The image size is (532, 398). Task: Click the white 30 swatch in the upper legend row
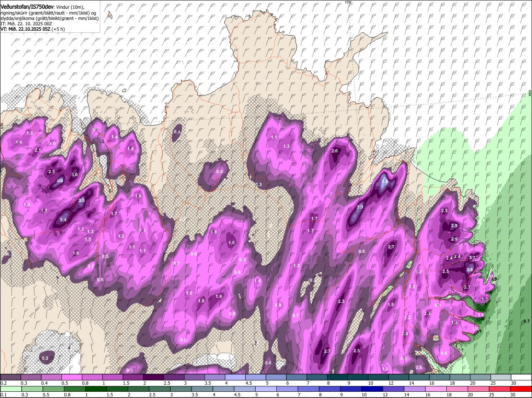coord(522,377)
